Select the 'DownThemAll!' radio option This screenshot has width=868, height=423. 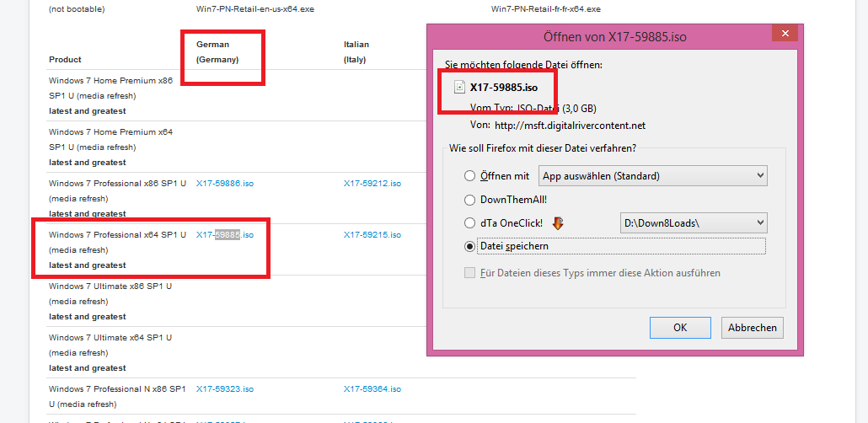click(469, 200)
